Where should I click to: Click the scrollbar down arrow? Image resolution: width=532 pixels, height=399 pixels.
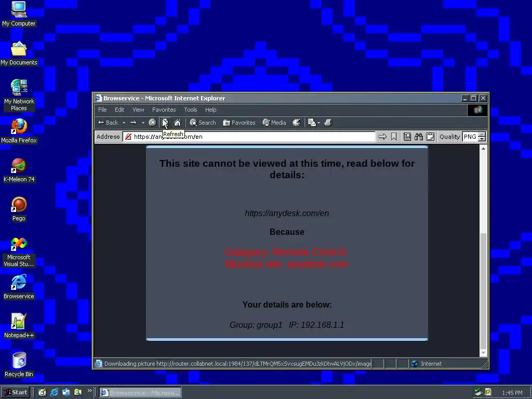point(483,353)
